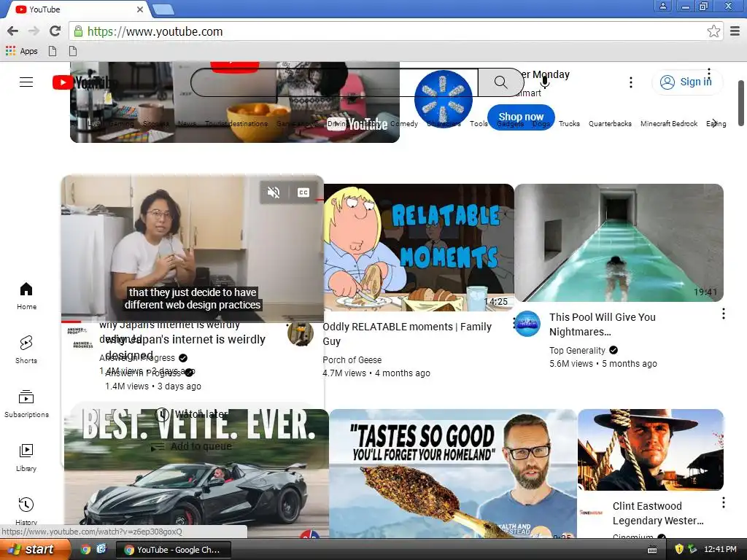Open Subscriptions in the sidebar
Image resolution: width=747 pixels, height=560 pixels.
[x=26, y=403]
